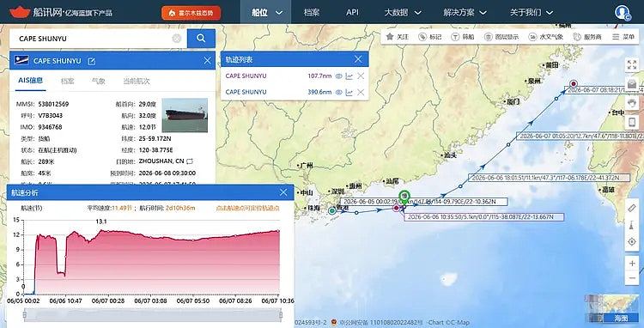The image size is (644, 328).
Task: Switch to the 档案 tab in ship panel
Action: click(68, 81)
